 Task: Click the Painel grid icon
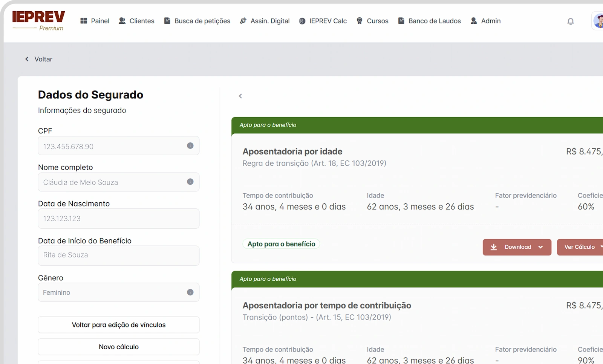84,21
